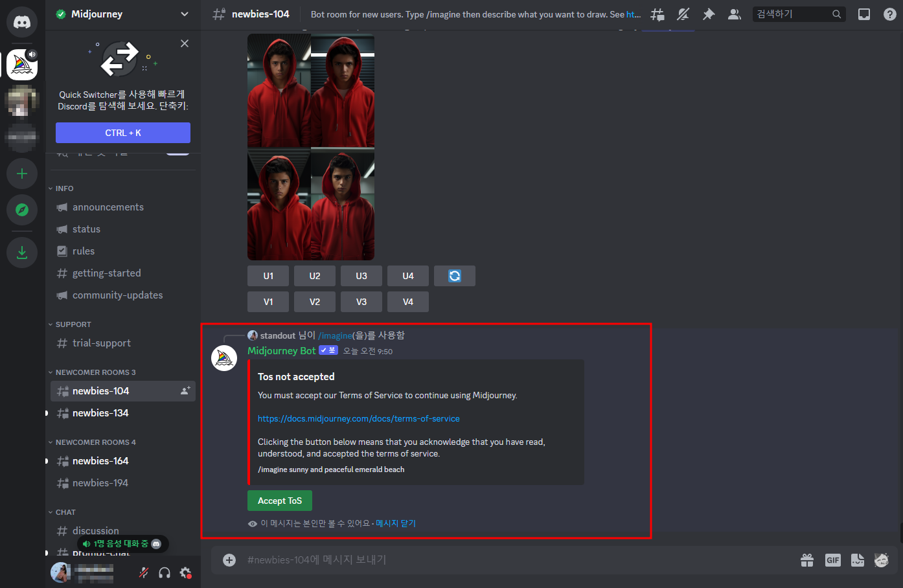Click the V4 variation button
Viewport: 903px width, 588px height.
click(x=408, y=302)
